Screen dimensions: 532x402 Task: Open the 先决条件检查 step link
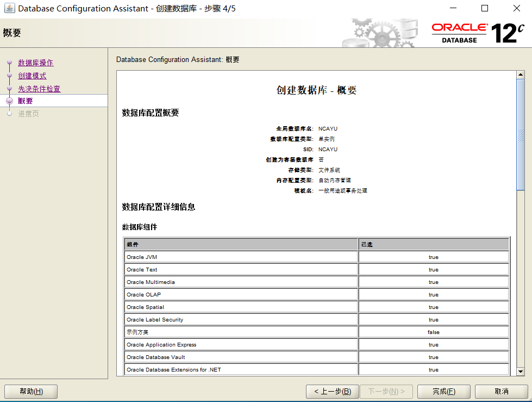click(x=39, y=89)
